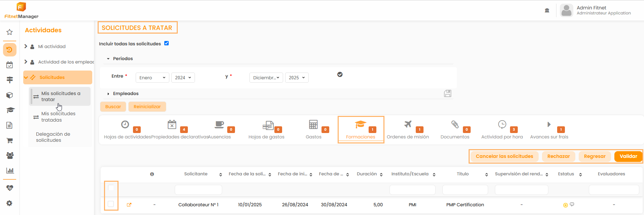Tick the select-all checkbox in table header

point(111,187)
